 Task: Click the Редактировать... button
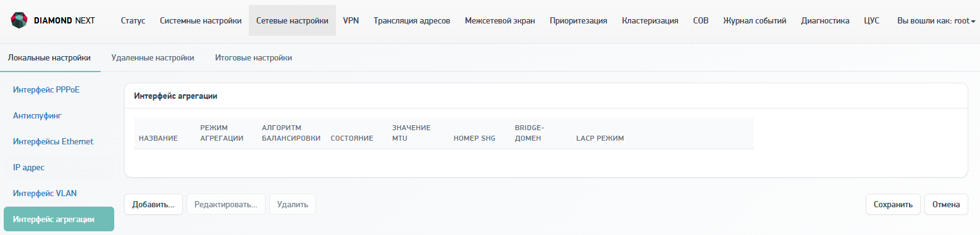coord(226,204)
